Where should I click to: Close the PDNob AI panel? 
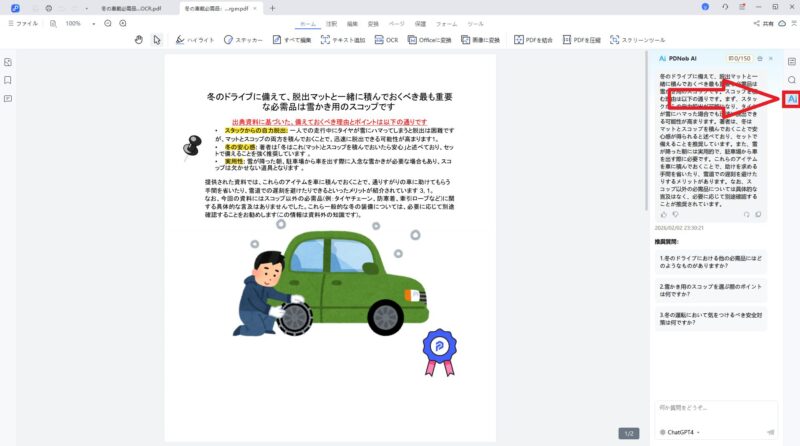[x=770, y=59]
